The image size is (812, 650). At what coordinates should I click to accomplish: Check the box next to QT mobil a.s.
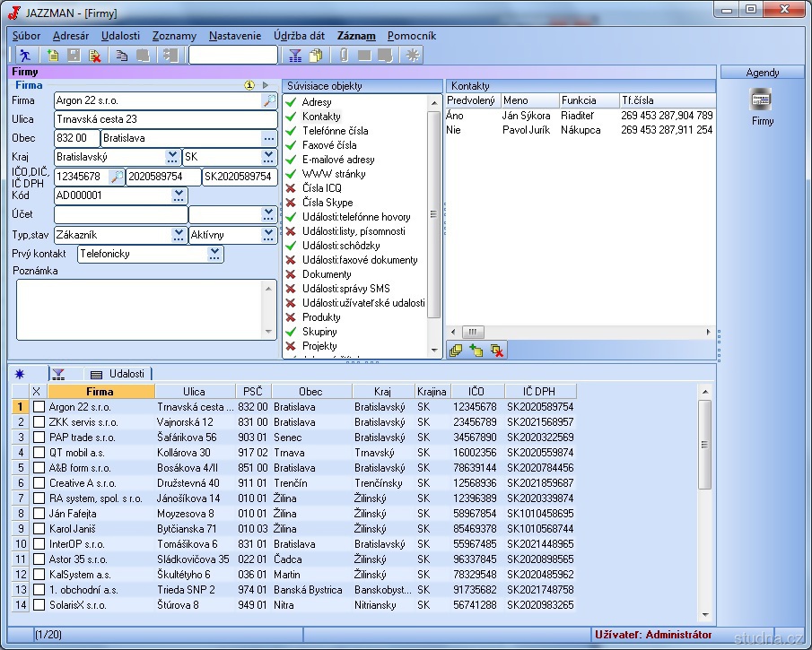tap(39, 453)
